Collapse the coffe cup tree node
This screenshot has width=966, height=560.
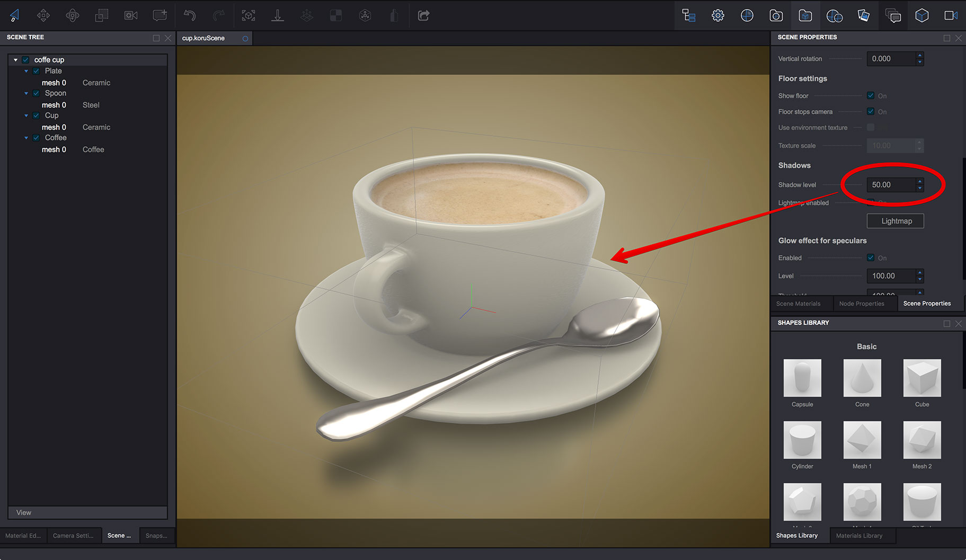click(15, 59)
